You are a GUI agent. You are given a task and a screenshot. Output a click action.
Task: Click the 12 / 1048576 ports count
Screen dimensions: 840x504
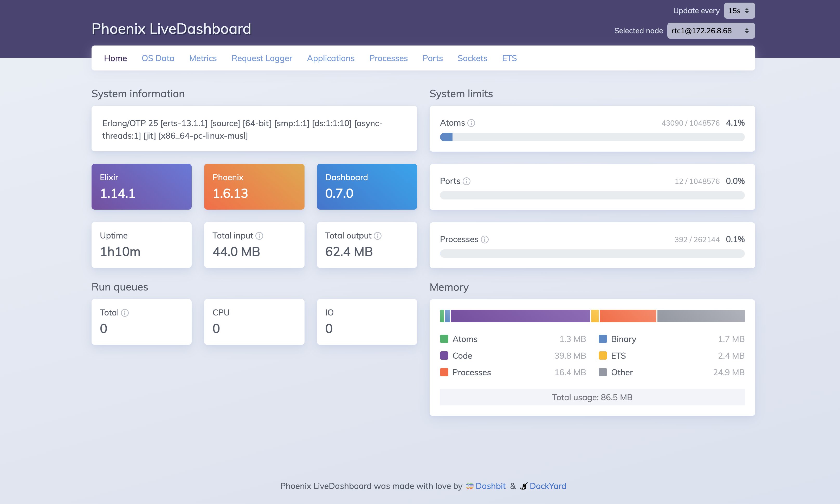697,181
